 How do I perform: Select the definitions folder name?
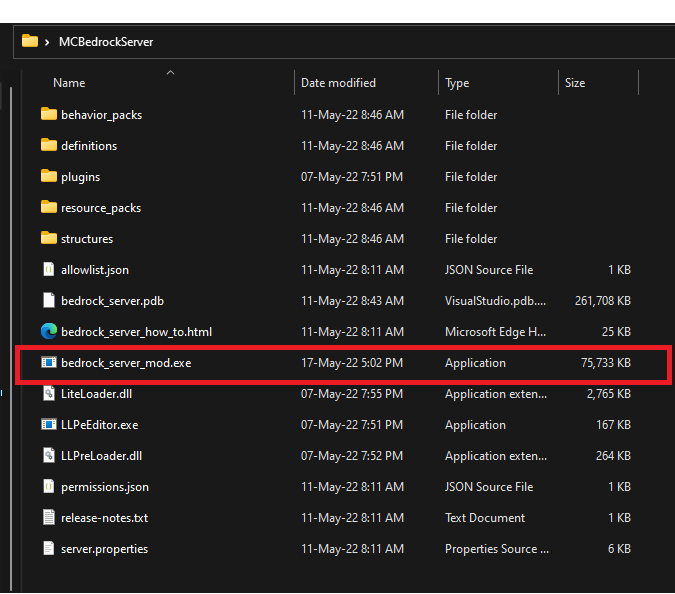(x=89, y=146)
